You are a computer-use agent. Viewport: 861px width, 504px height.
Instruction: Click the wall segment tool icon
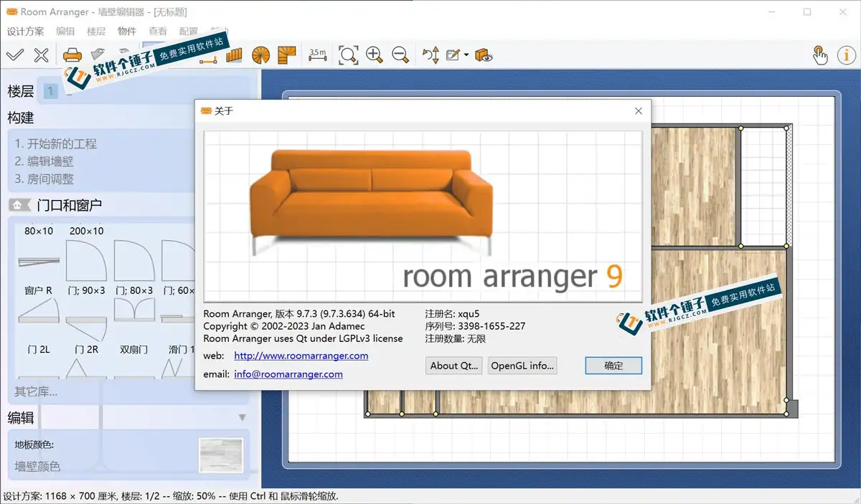pos(208,60)
